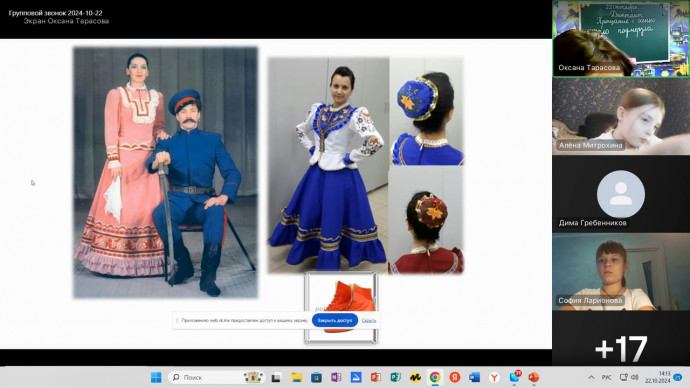Open Task View in the taskbar
This screenshot has height=388, width=690.
[276, 377]
